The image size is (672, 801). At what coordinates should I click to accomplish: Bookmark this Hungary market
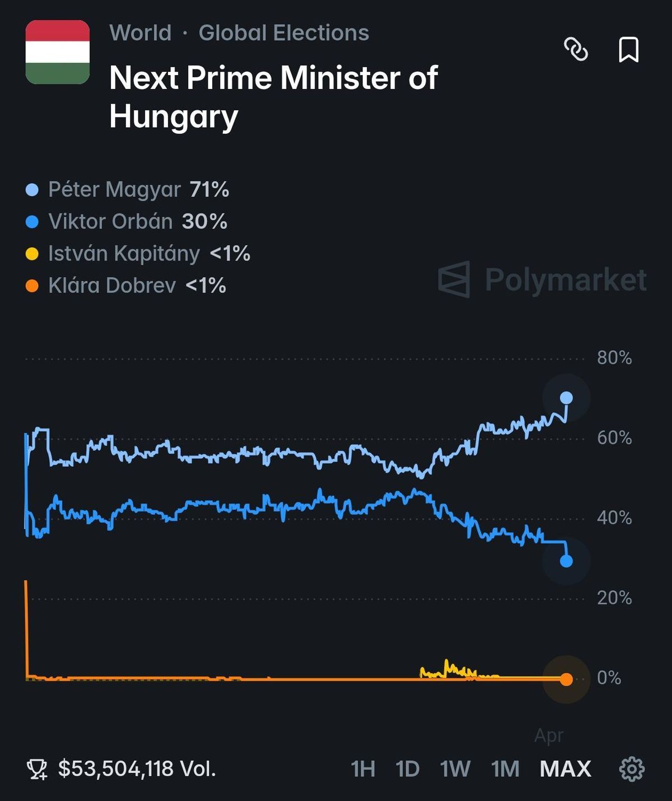pos(628,49)
